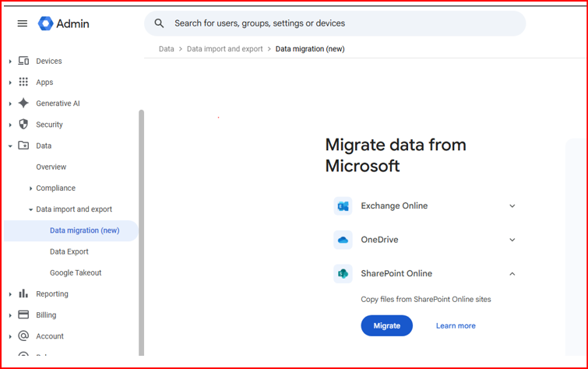The image size is (588, 369).
Task: Select Google Takeout in the sidebar
Action: click(76, 272)
